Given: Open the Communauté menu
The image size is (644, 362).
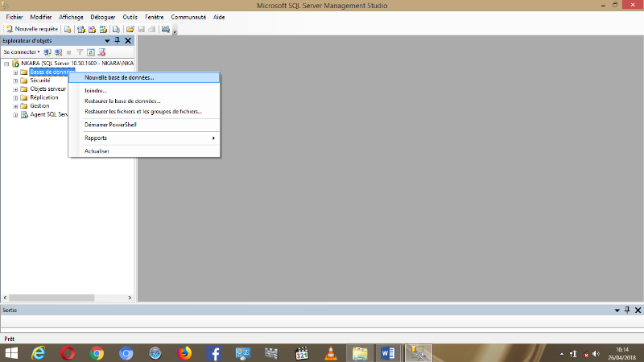Looking at the screenshot, I should 188,17.
